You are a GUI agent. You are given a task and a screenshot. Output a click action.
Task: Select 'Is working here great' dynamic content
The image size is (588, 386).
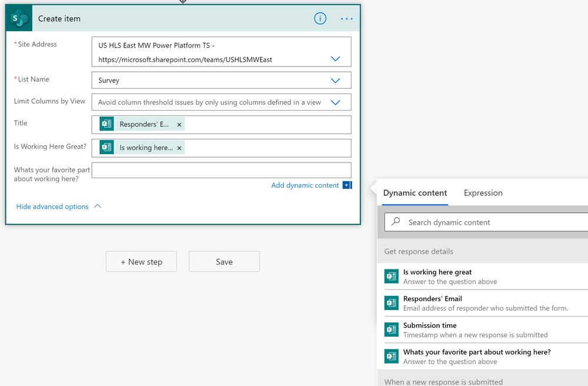486,277
